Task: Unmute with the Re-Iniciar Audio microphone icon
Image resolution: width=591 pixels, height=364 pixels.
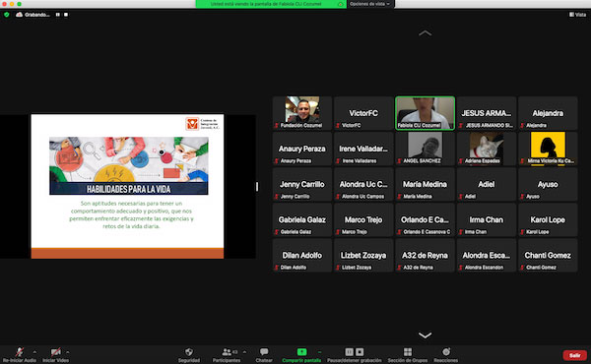Action: click(20, 352)
